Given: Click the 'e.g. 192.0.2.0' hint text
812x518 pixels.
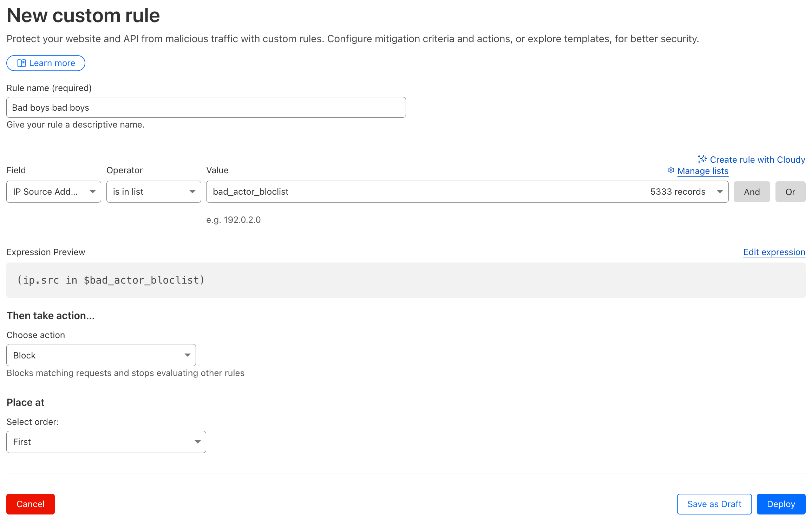Looking at the screenshot, I should click(x=233, y=220).
